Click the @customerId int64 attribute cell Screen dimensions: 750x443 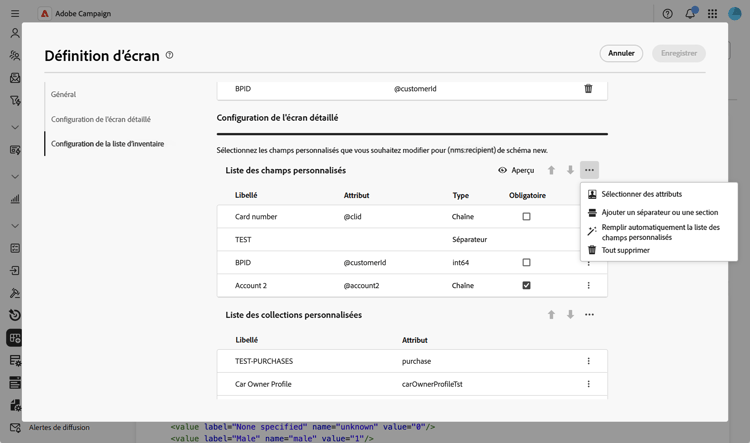[x=364, y=262]
